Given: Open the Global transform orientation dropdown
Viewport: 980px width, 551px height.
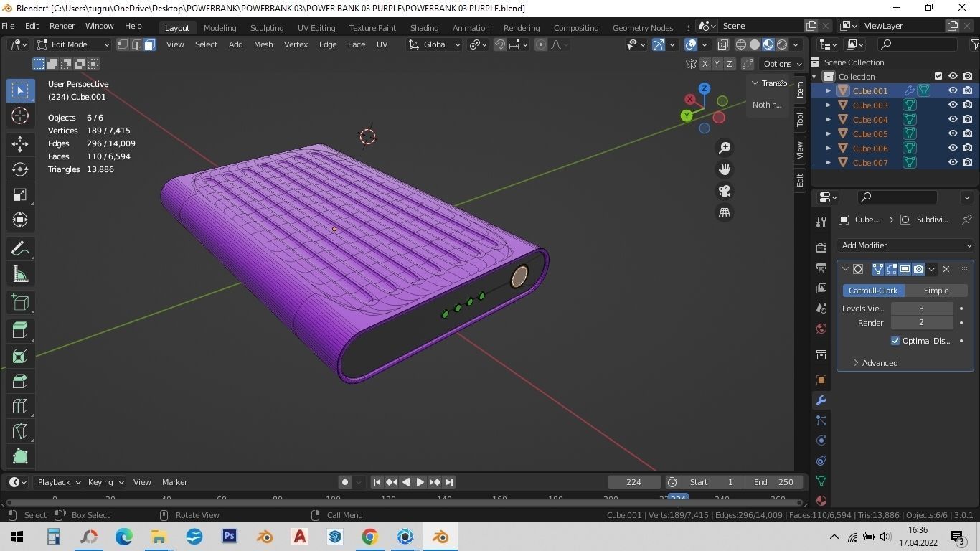Looking at the screenshot, I should click(435, 44).
